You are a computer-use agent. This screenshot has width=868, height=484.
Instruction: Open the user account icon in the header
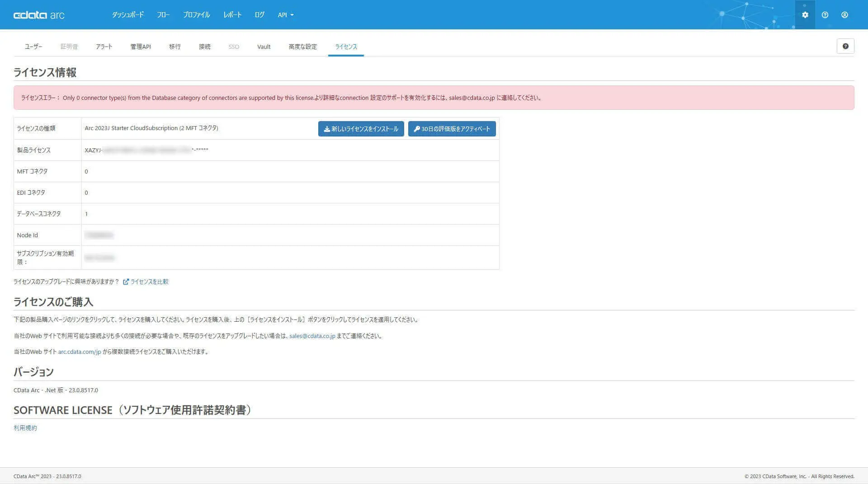(x=844, y=15)
